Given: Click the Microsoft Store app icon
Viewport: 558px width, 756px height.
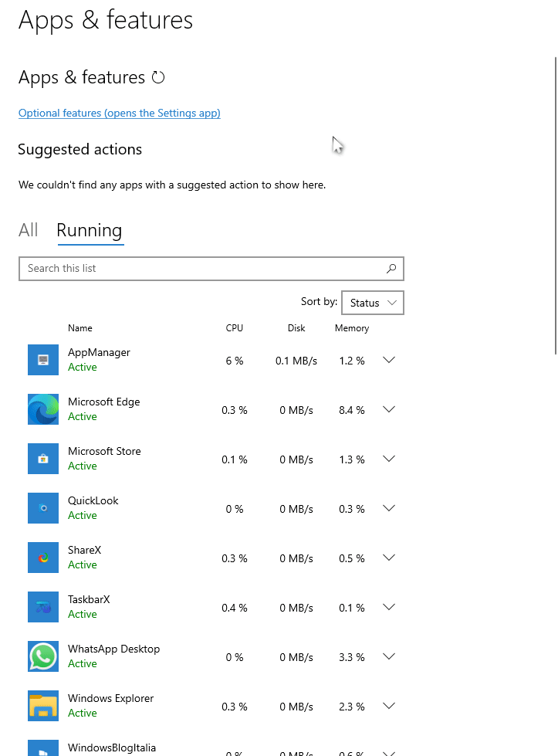Looking at the screenshot, I should (x=43, y=459).
